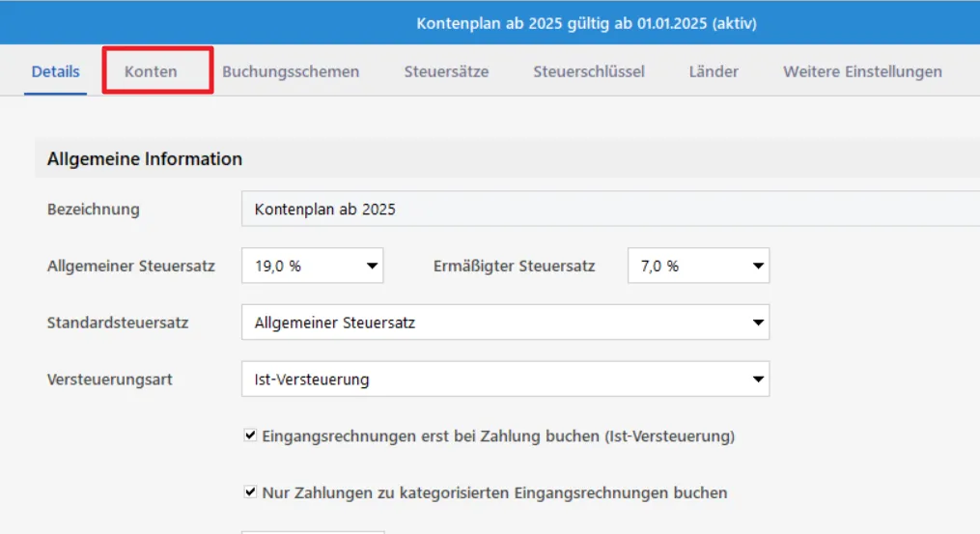980x534 pixels.
Task: Click the Standardsteuersatz field label
Action: tap(118, 323)
